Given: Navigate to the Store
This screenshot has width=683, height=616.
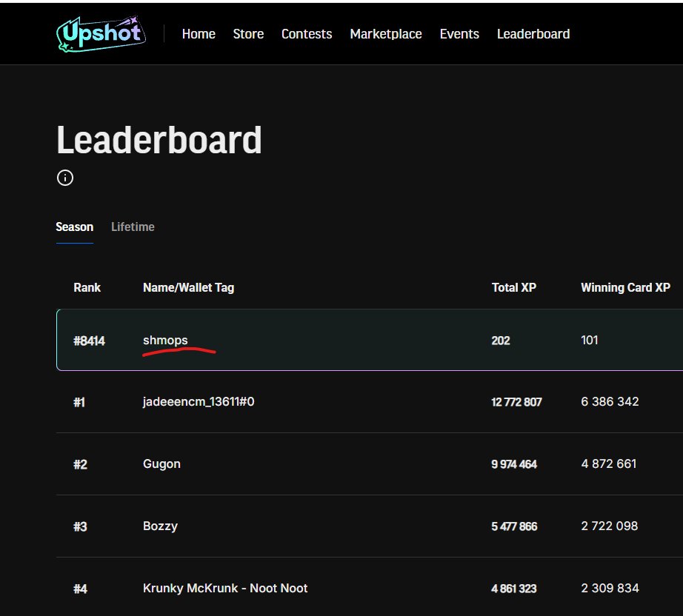Looking at the screenshot, I should point(248,33).
